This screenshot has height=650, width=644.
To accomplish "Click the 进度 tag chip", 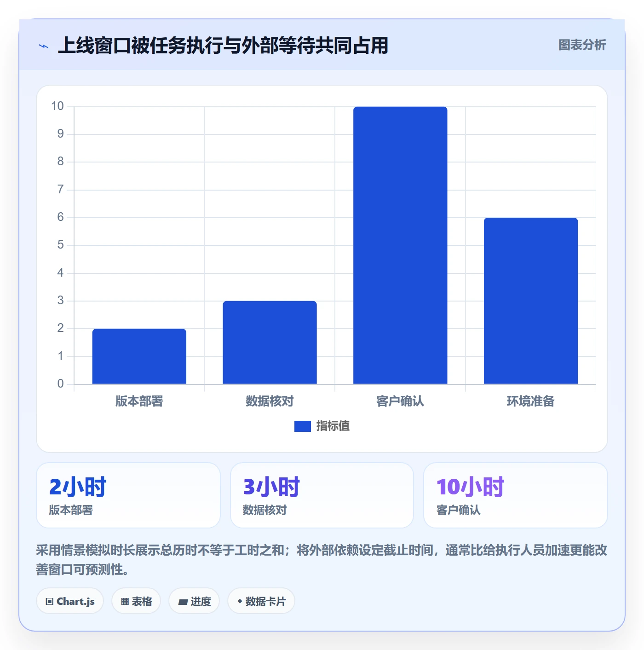I will pos(194,601).
